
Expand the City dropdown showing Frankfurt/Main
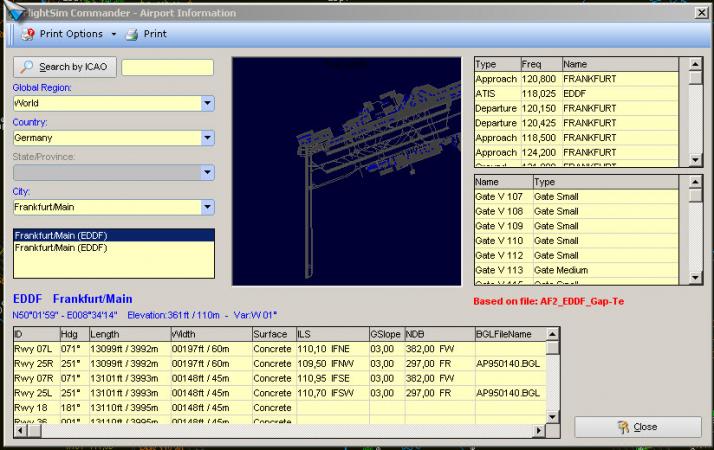coord(207,207)
